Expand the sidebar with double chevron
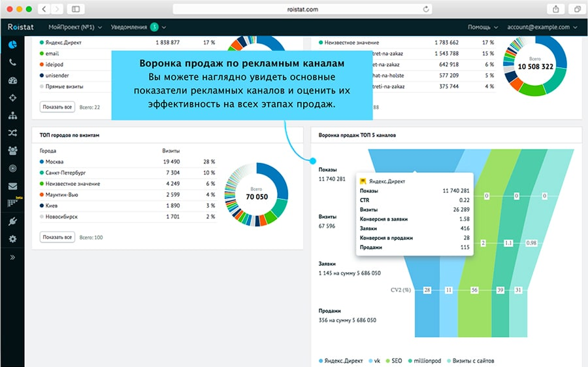This screenshot has height=367, width=588. [12, 257]
